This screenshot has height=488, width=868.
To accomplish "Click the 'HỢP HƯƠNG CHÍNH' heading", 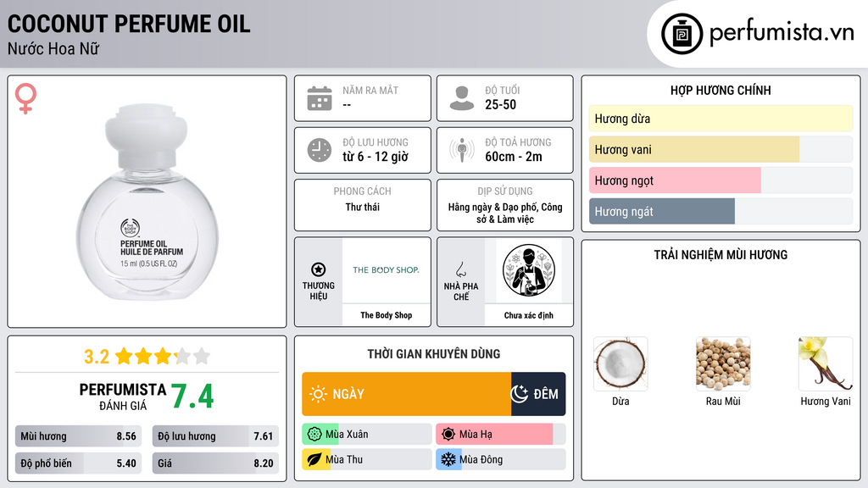I will click(x=721, y=90).
